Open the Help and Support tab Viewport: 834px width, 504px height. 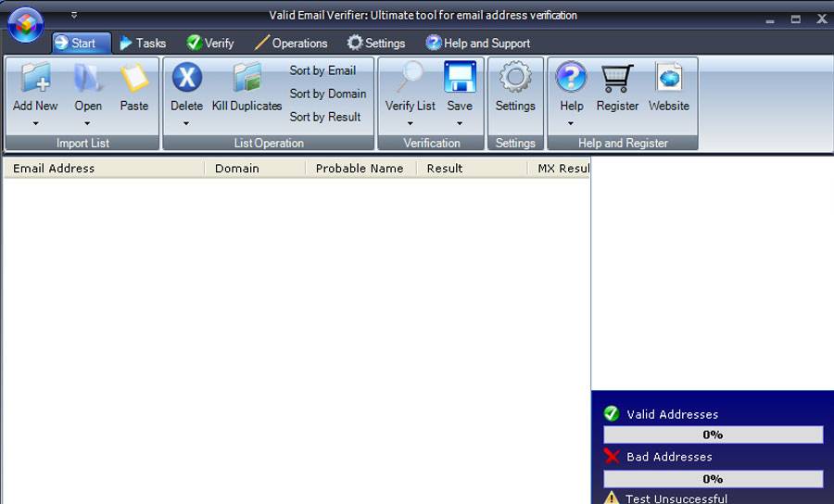pos(477,44)
